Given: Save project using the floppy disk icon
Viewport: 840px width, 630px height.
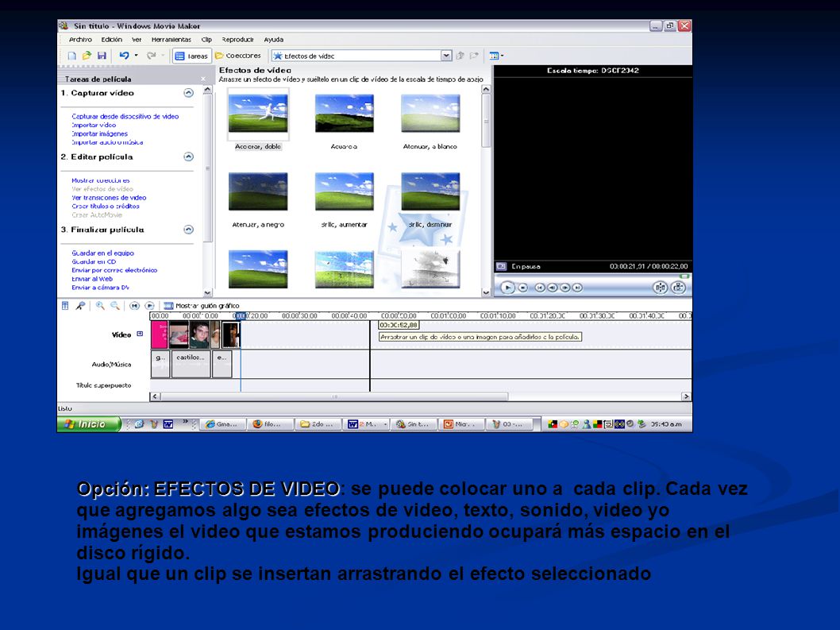Looking at the screenshot, I should tap(102, 56).
